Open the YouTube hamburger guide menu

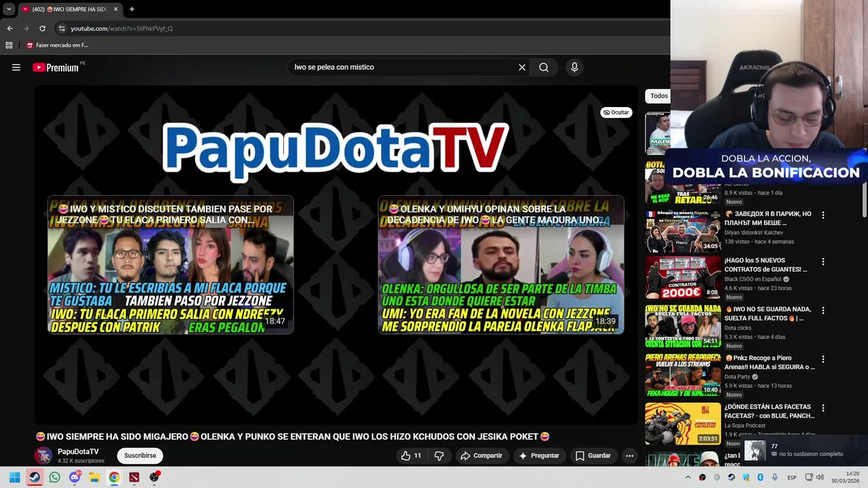pyautogui.click(x=16, y=67)
